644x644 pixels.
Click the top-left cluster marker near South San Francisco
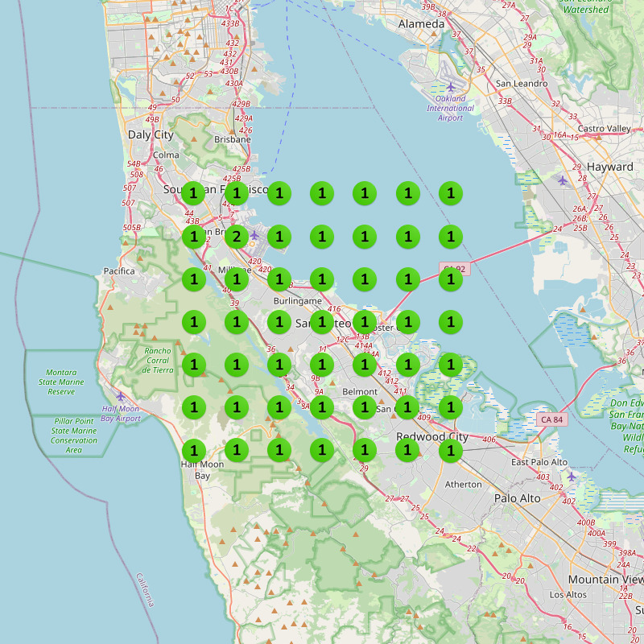tap(192, 192)
